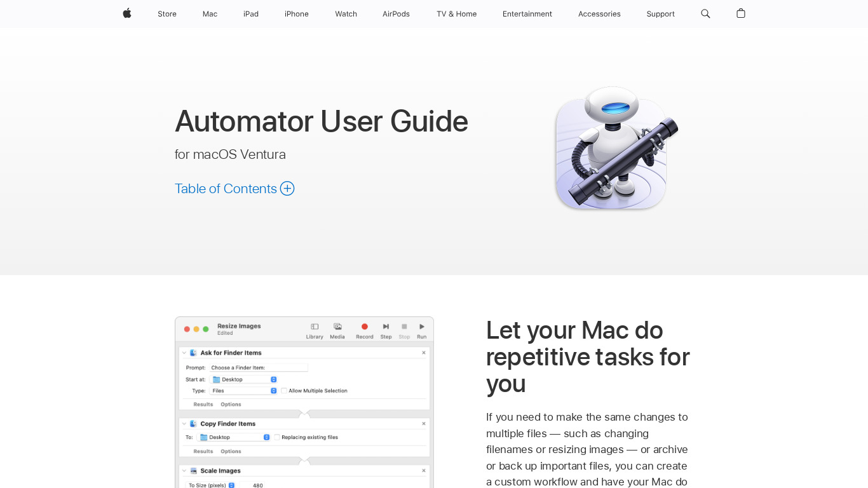Click the plus circle beside Table of Contents
Viewport: 868px width, 488px height.
(x=287, y=189)
